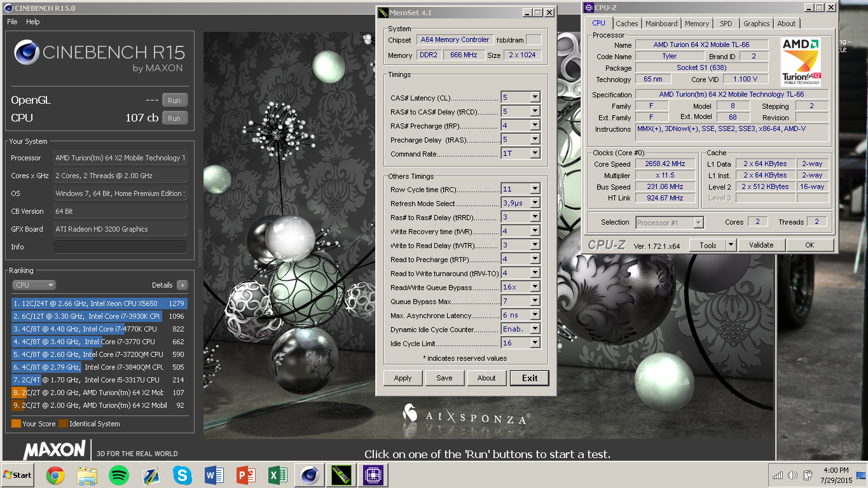Viewport: 868px width, 488px height.
Task: Open Google Chrome from the taskbar
Action: (55, 475)
